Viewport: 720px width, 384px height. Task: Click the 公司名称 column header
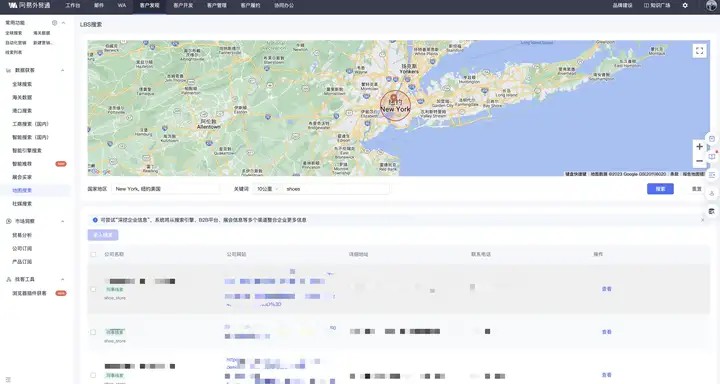point(114,254)
